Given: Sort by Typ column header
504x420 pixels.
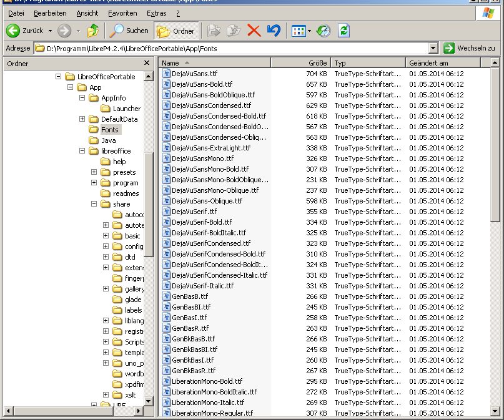Looking at the screenshot, I should [368, 63].
